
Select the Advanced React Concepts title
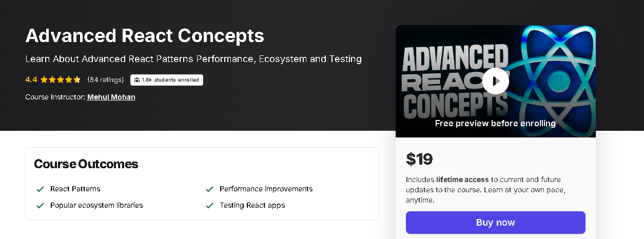pos(145,35)
